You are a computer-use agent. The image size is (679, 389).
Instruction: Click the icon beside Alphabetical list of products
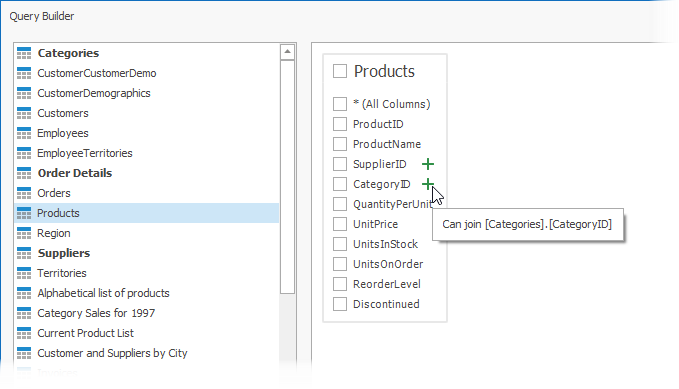24,293
